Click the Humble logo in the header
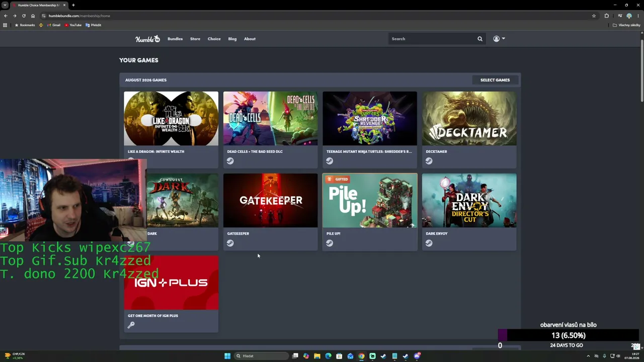 tap(147, 39)
